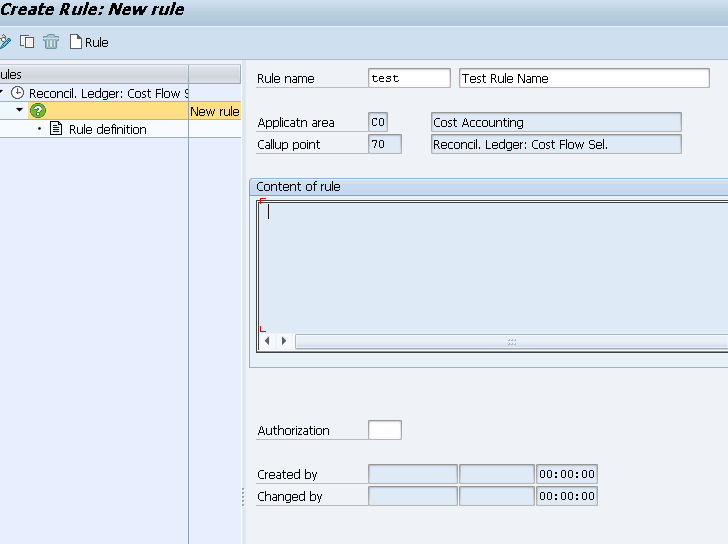Collapse the Reconcil. Ledger callup node

point(1,92)
